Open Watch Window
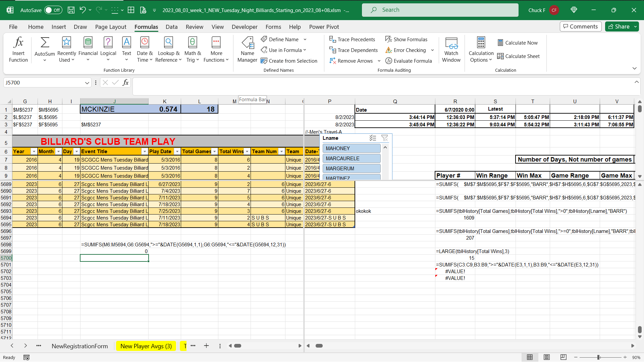The height and width of the screenshot is (362, 644). tap(451, 50)
